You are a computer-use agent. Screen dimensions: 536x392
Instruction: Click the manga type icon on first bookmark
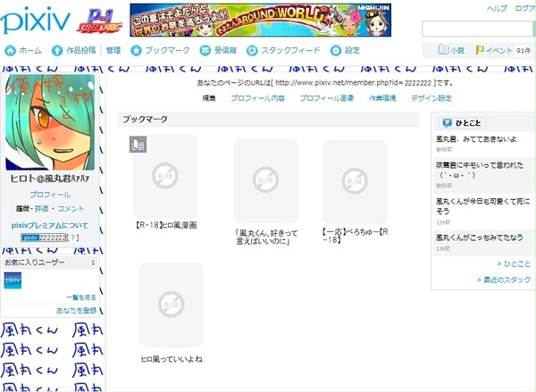(138, 145)
